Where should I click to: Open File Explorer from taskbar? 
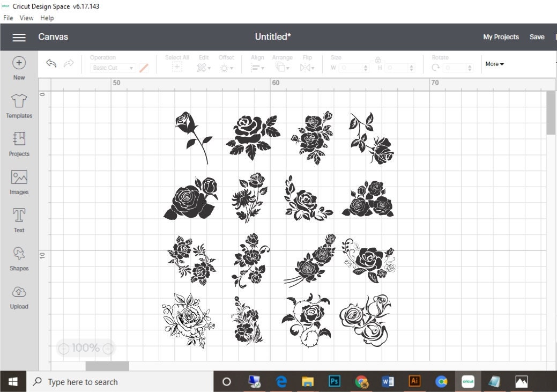[x=308, y=382]
